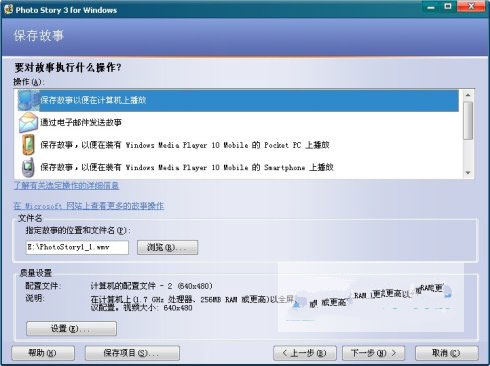Select the Pocket PC playback option text
Image resolution: width=490 pixels, height=366 pixels.
coord(185,145)
